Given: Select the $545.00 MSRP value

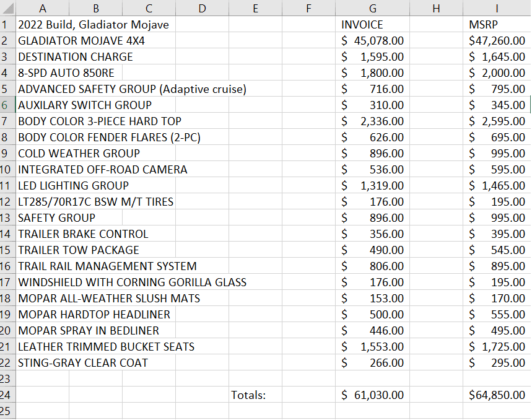Looking at the screenshot, I should click(x=497, y=250).
